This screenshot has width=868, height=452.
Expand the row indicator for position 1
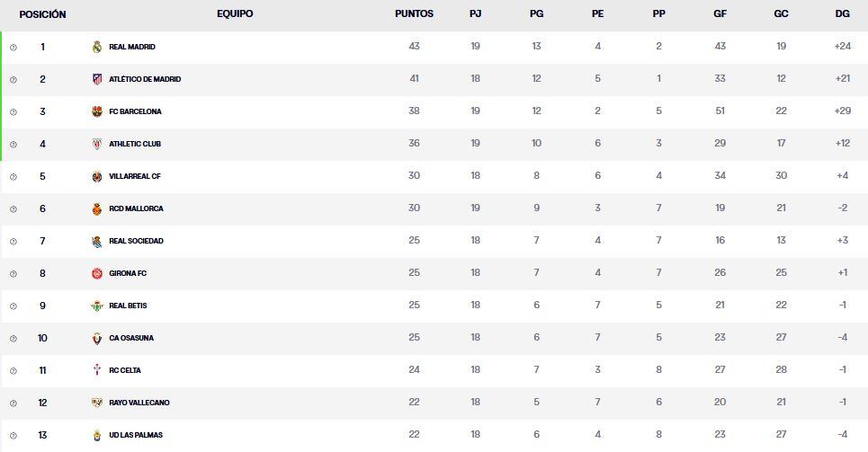pos(13,47)
